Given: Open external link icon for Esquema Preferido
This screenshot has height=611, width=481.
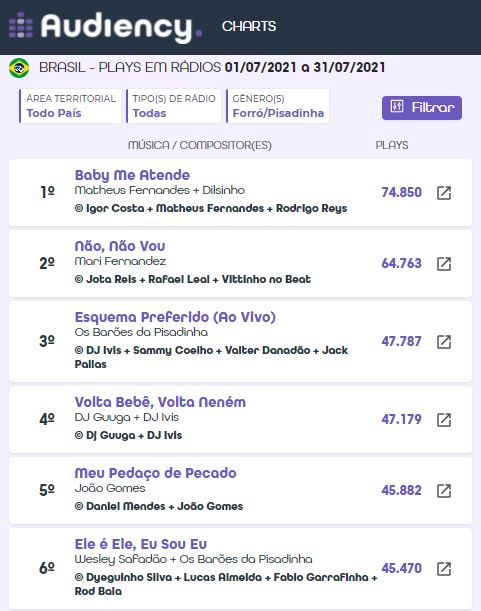Looking at the screenshot, I should click(444, 342).
